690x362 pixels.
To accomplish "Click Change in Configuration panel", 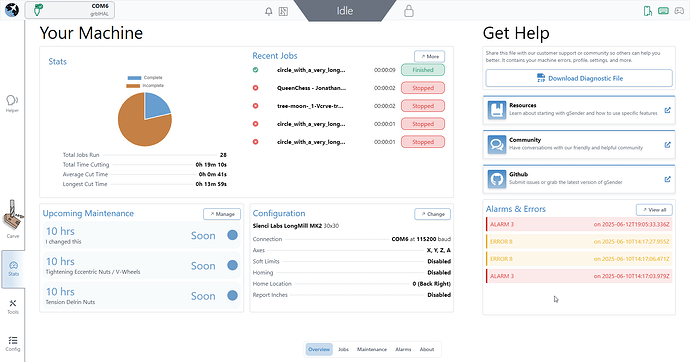I will 433,214.
